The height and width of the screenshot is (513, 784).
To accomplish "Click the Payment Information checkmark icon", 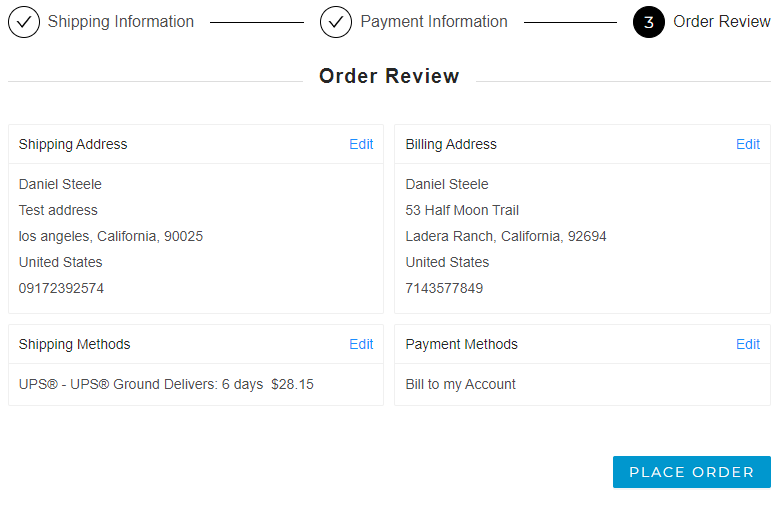I will point(336,22).
